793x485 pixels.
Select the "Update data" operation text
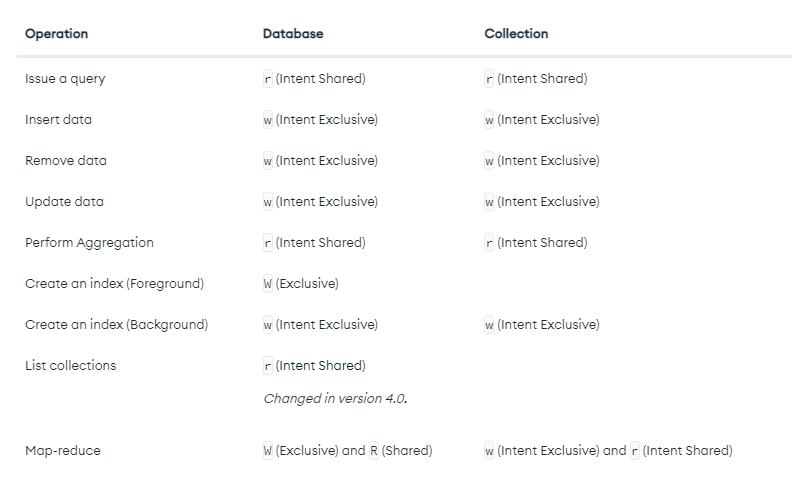point(64,202)
